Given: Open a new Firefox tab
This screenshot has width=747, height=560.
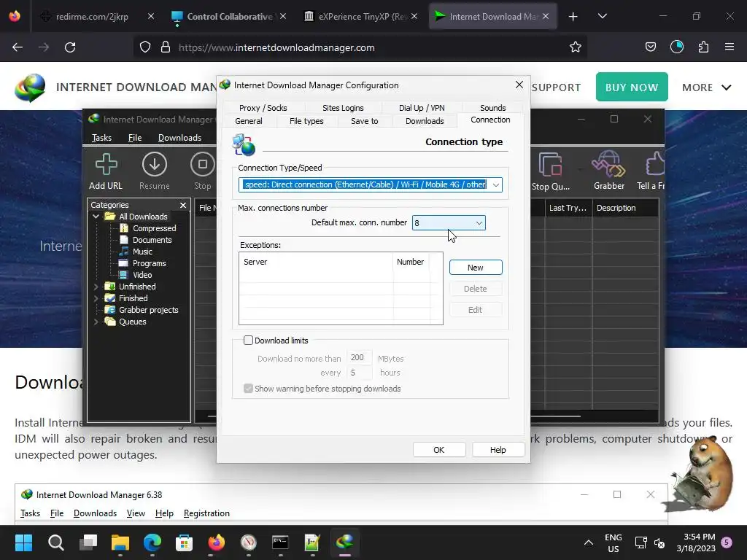Looking at the screenshot, I should [573, 17].
